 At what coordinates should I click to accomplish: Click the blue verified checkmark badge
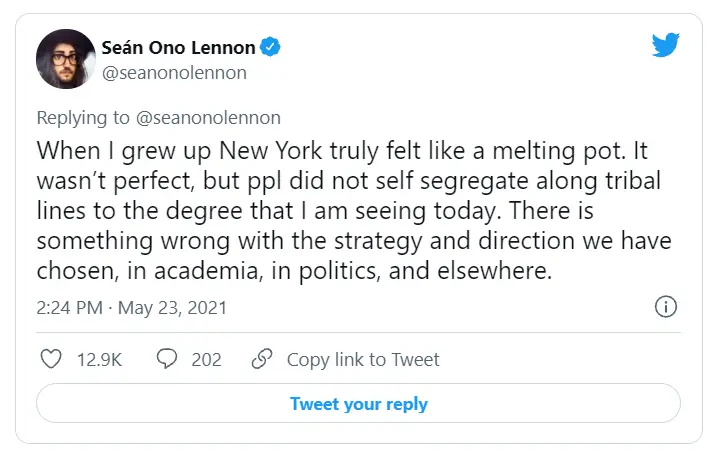(x=270, y=47)
